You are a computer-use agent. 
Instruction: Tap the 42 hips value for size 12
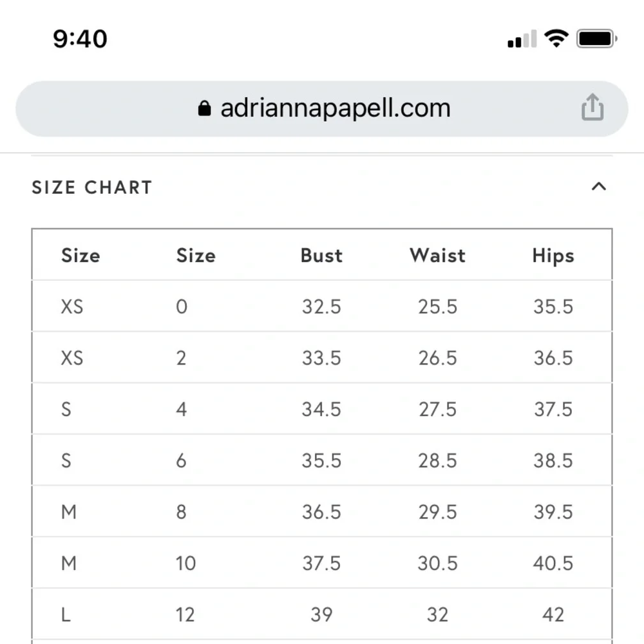(553, 615)
